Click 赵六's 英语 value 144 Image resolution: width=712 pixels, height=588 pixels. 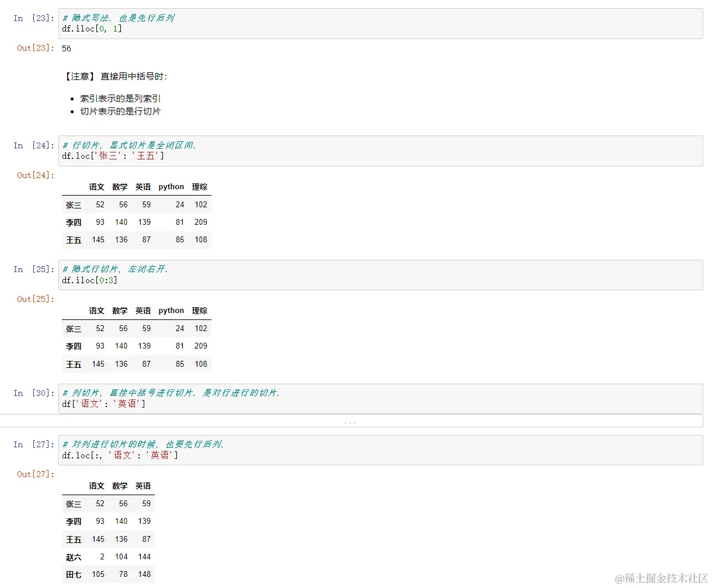144,557
